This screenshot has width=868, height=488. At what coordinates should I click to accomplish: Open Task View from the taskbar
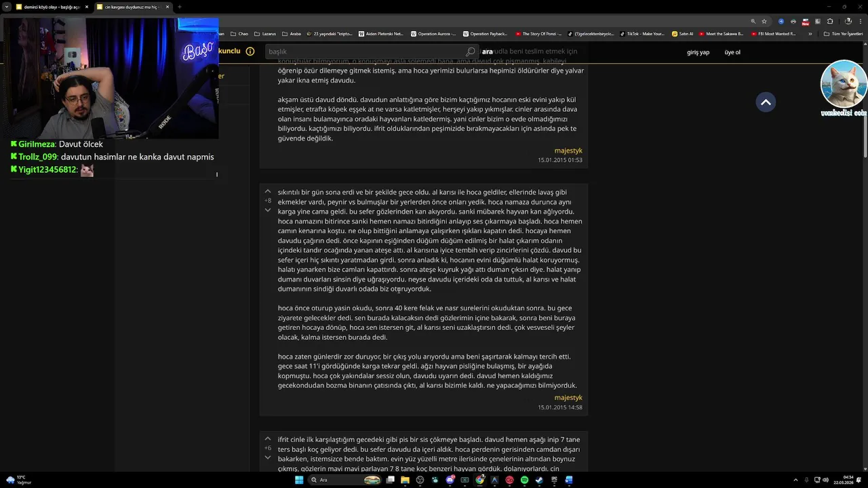tap(391, 480)
